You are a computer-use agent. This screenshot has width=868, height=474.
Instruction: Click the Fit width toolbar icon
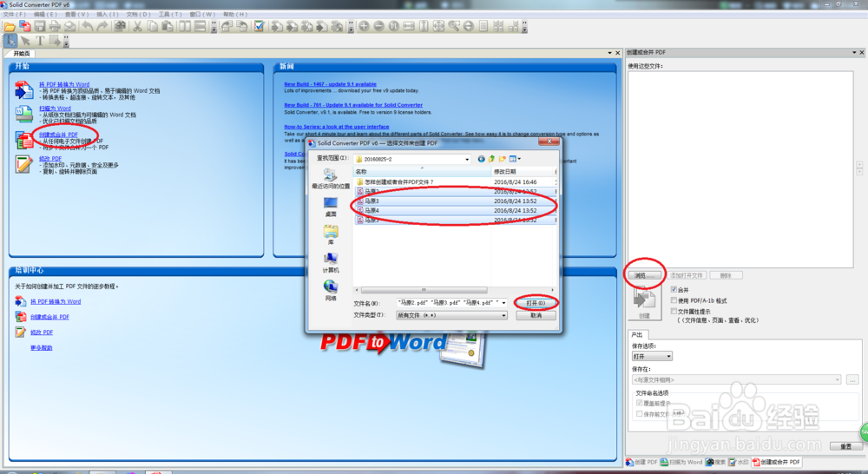click(x=409, y=26)
